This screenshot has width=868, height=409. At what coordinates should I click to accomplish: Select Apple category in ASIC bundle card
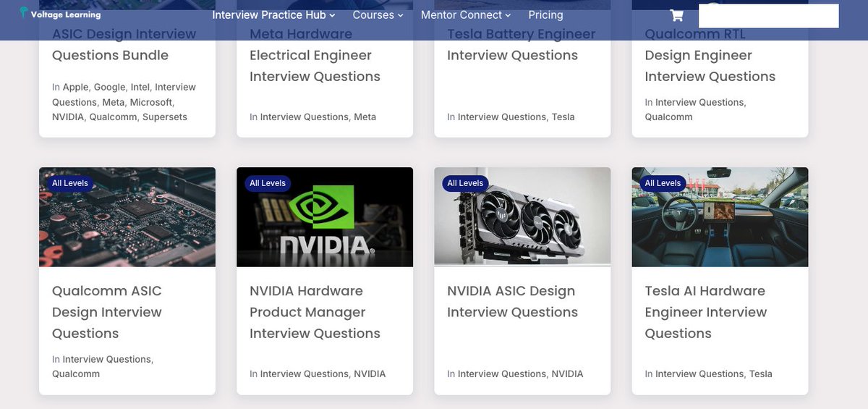pyautogui.click(x=75, y=87)
